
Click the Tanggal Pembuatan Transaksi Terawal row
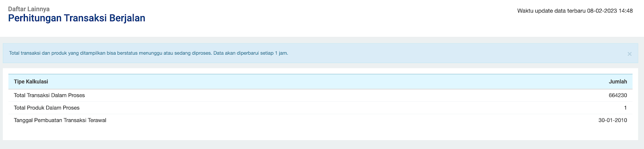(x=320, y=120)
